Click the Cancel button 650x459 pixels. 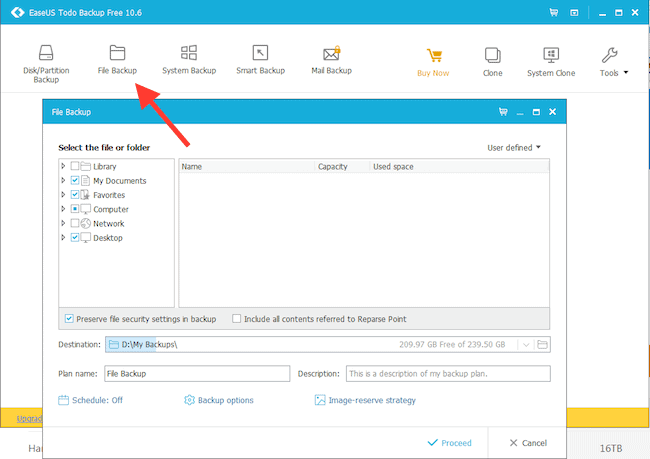click(x=528, y=443)
